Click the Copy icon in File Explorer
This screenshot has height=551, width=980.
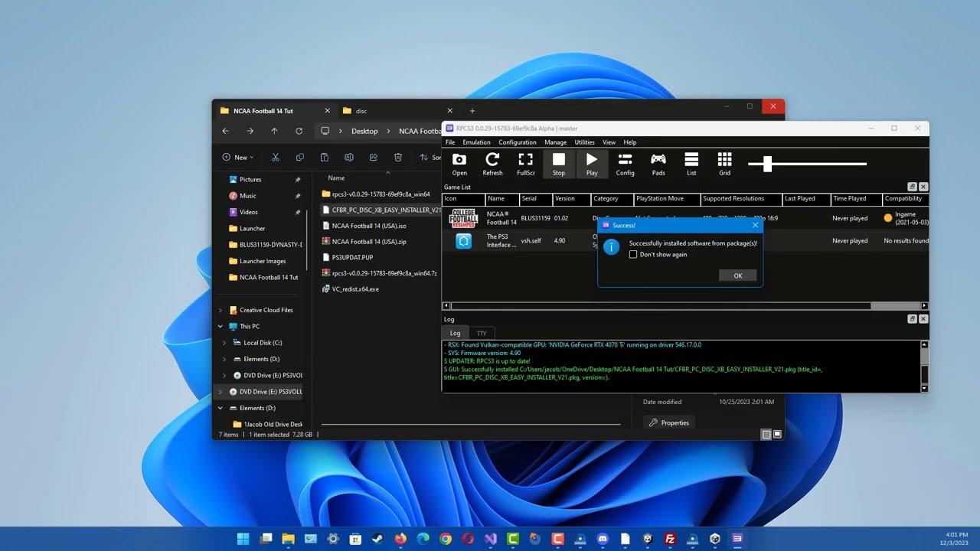[x=300, y=158]
